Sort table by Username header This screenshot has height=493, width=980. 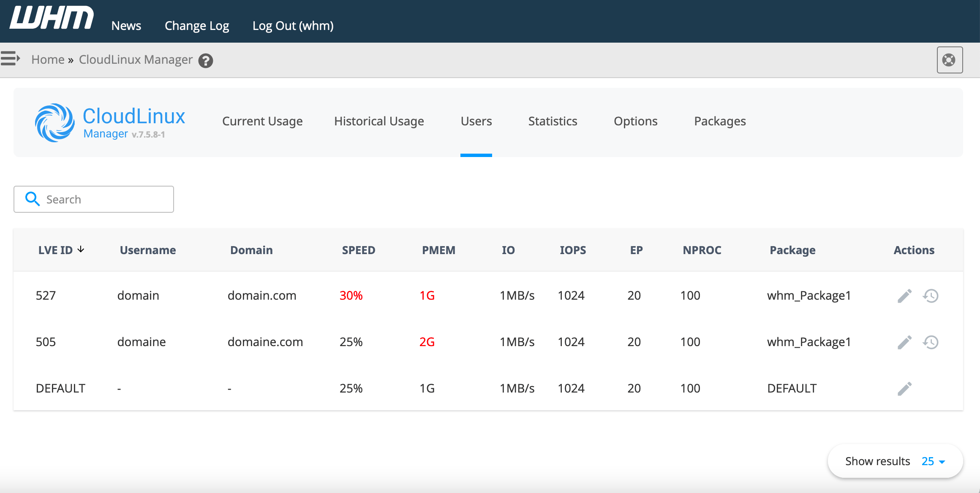148,250
